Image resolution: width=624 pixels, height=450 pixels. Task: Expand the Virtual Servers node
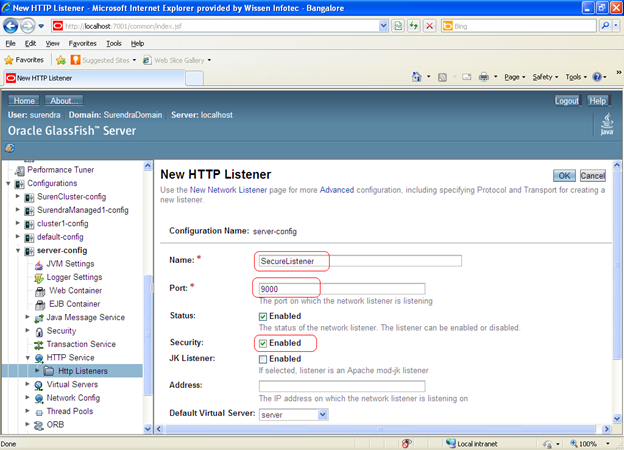pyautogui.click(x=27, y=384)
